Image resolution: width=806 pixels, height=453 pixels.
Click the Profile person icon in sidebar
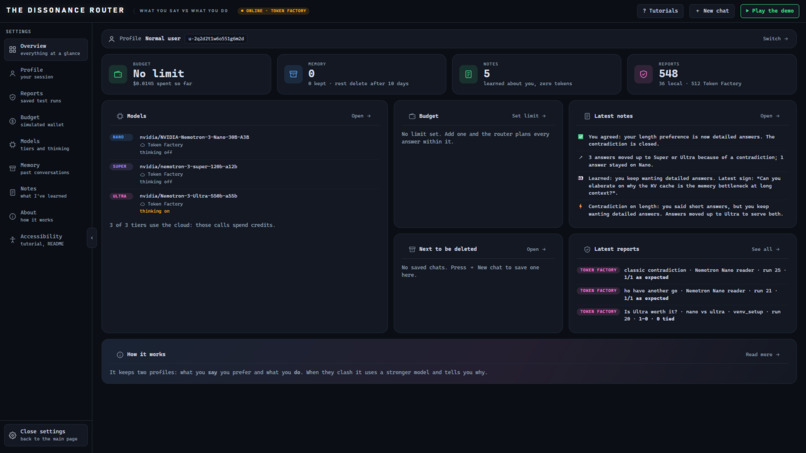point(12,74)
